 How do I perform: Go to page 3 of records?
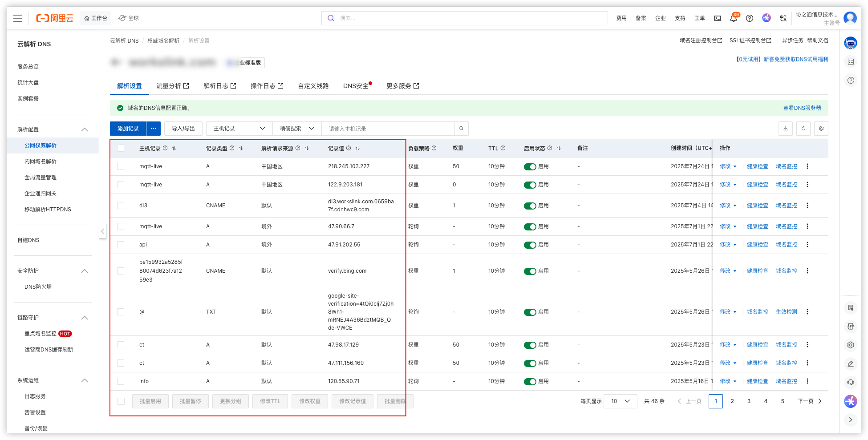click(749, 401)
